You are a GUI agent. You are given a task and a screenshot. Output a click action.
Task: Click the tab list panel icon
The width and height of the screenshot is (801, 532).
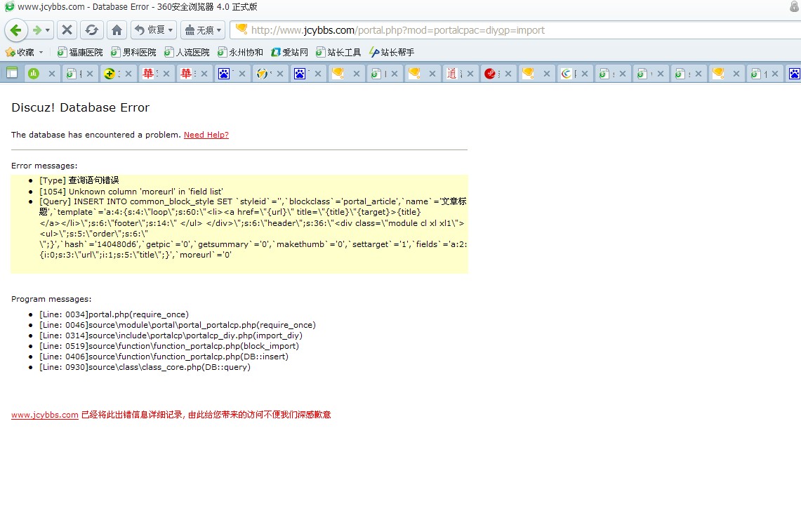12,73
